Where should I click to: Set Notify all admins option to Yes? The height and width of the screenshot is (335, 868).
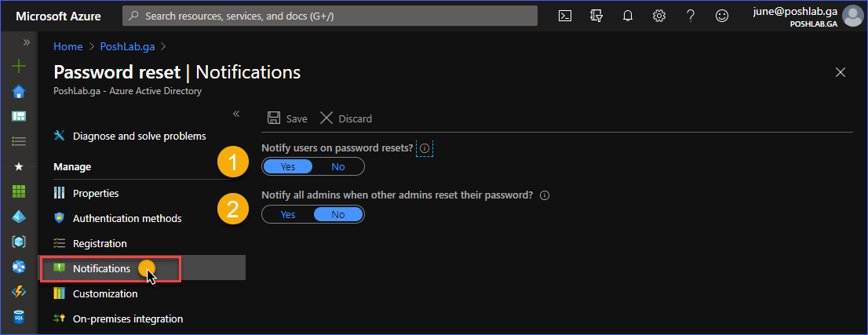click(288, 214)
